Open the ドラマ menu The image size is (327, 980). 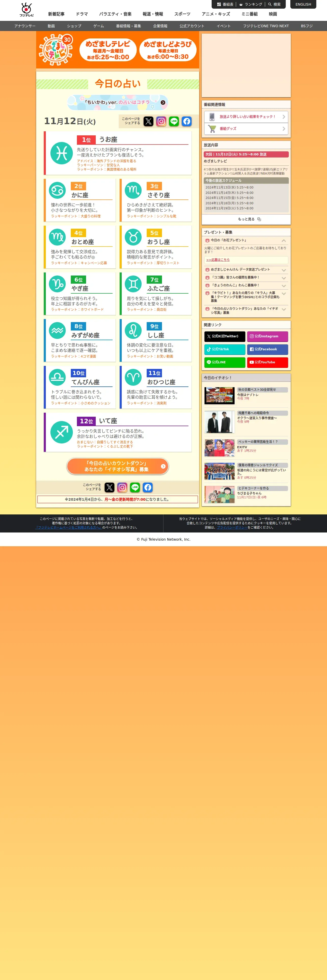[x=82, y=14]
